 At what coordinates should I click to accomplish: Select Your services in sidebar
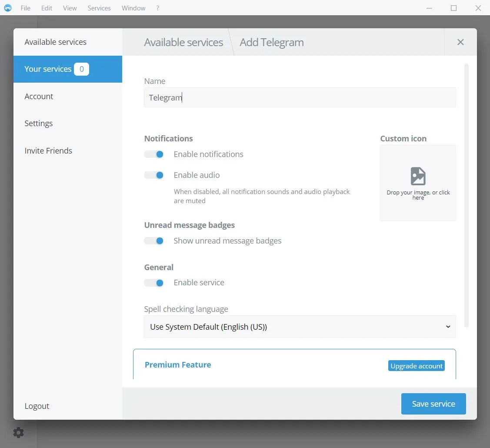[x=68, y=69]
